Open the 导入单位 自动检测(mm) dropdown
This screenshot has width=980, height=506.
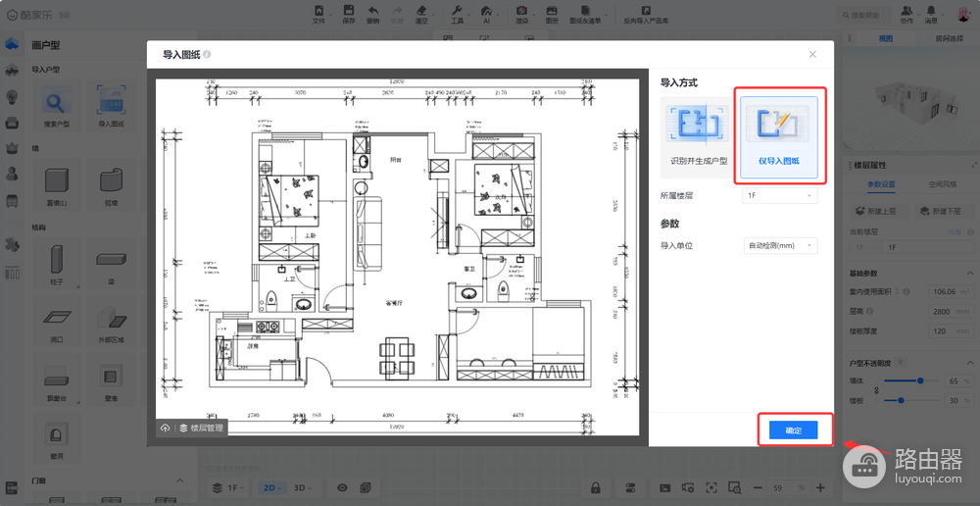point(780,246)
